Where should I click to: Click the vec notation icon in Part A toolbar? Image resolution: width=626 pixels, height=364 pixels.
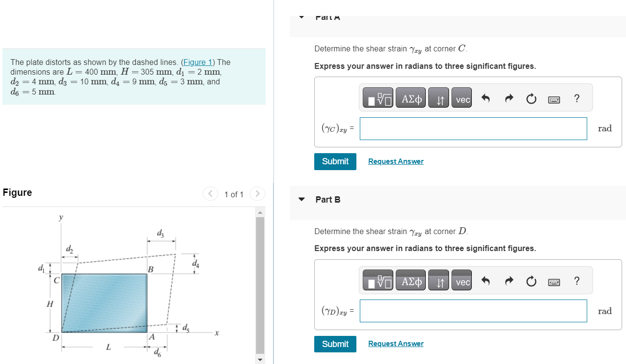(x=461, y=98)
